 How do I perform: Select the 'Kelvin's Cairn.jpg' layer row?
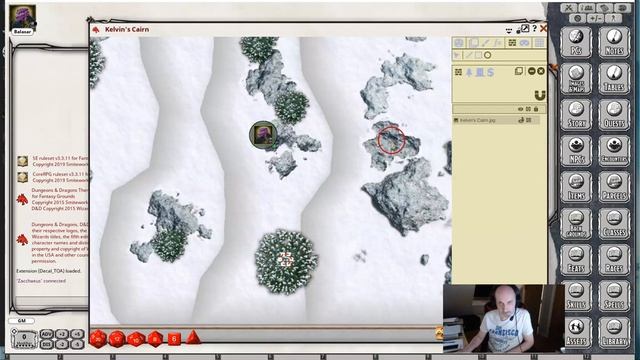click(496, 120)
